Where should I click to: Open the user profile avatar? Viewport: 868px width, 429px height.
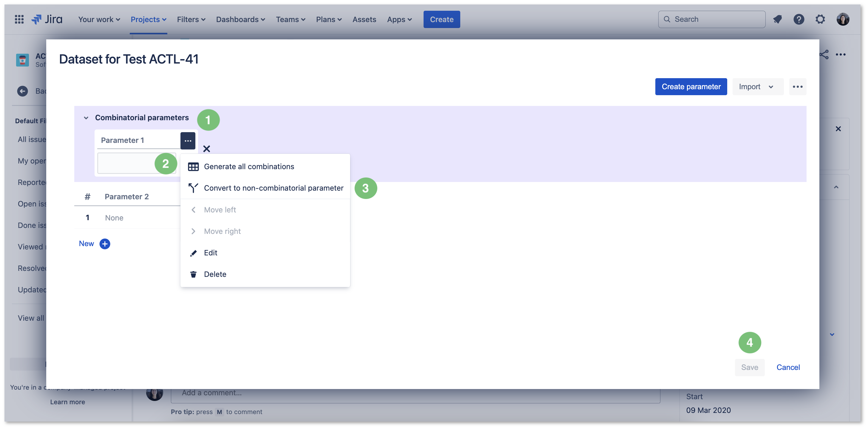[x=843, y=19]
